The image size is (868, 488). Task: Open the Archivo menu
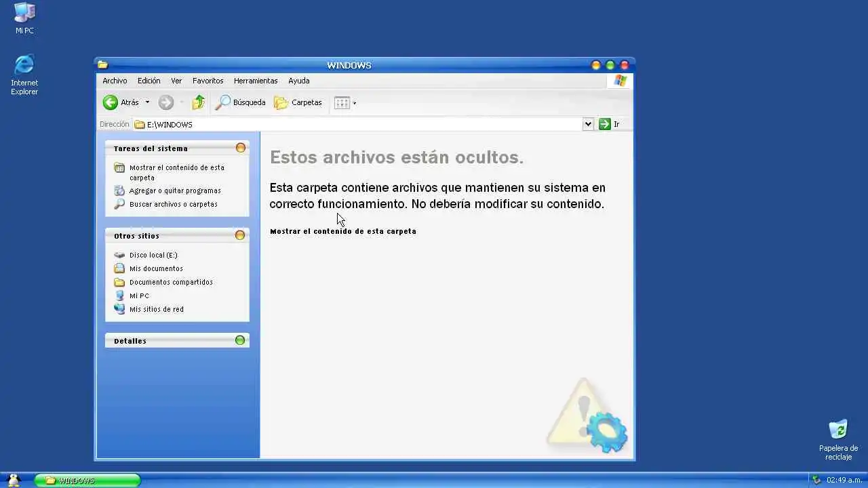pos(115,81)
